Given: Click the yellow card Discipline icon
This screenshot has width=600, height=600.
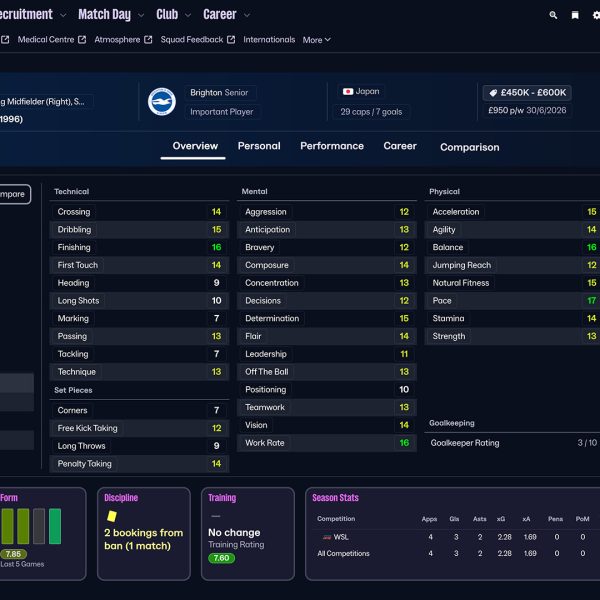Looking at the screenshot, I should pos(112,516).
